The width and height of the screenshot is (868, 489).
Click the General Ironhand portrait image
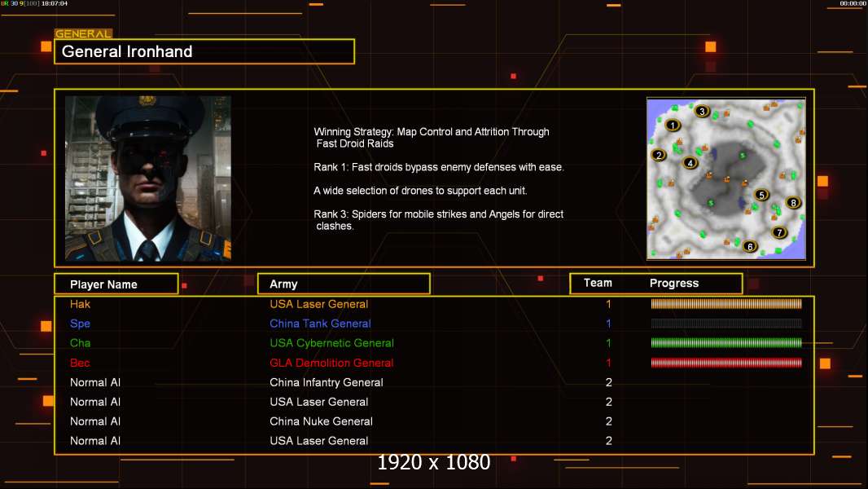pos(148,178)
